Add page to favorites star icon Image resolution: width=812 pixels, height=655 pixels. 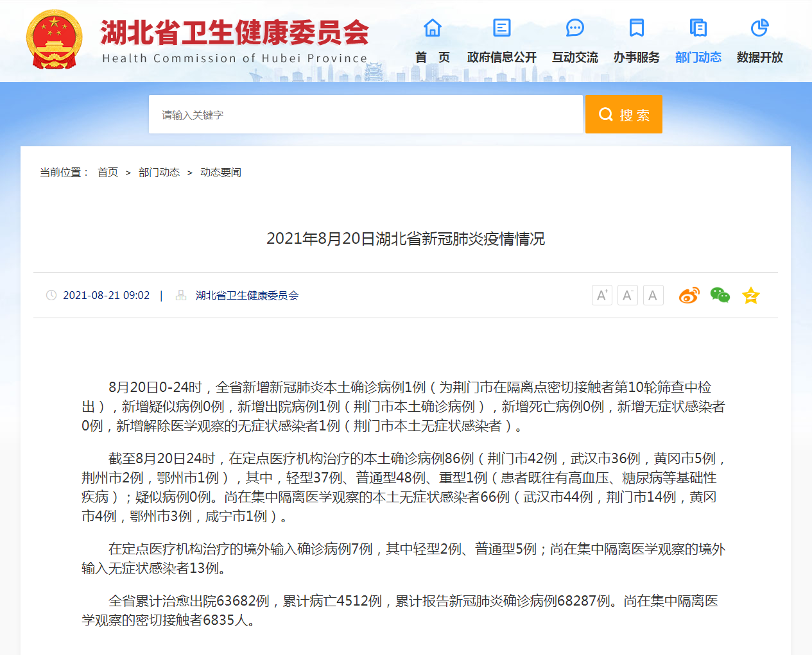(x=751, y=295)
